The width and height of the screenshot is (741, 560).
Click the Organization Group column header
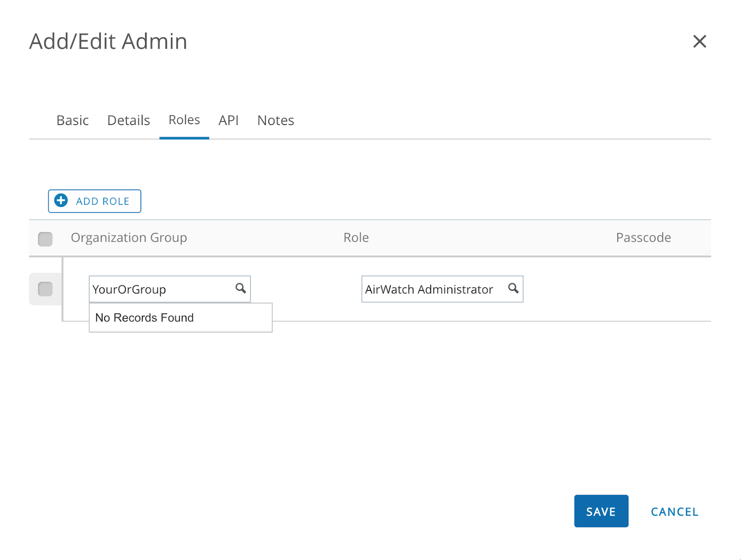click(129, 238)
